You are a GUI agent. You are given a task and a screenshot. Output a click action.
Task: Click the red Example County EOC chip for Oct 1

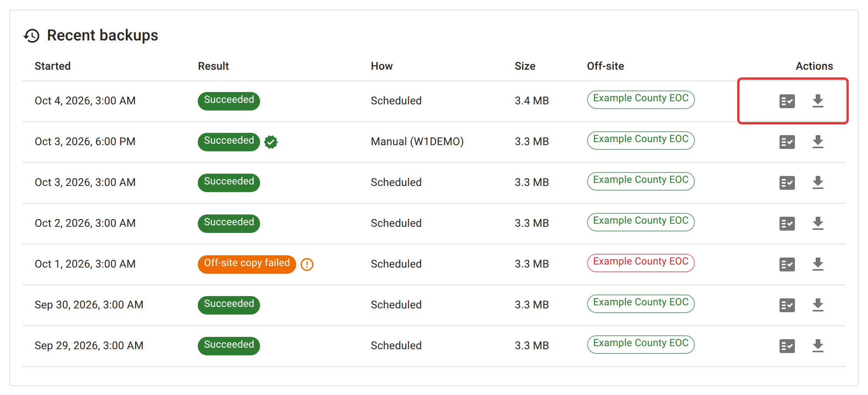(x=641, y=263)
